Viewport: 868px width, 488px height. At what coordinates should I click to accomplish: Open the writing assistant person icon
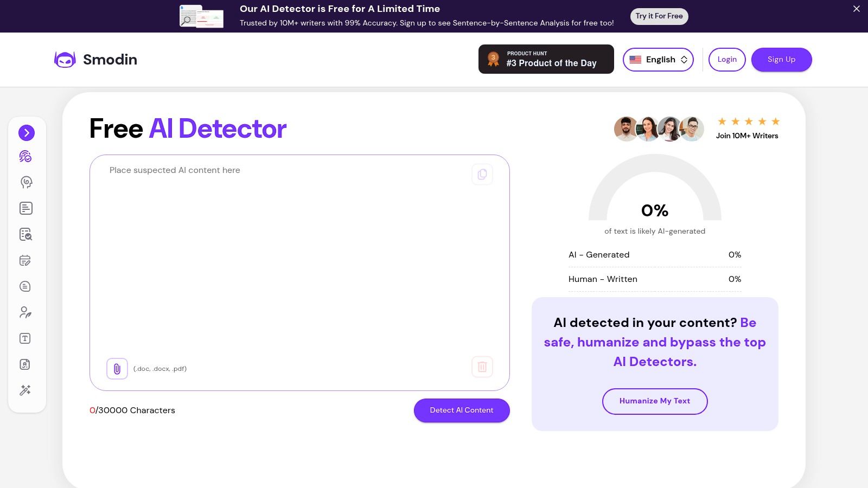tap(25, 312)
